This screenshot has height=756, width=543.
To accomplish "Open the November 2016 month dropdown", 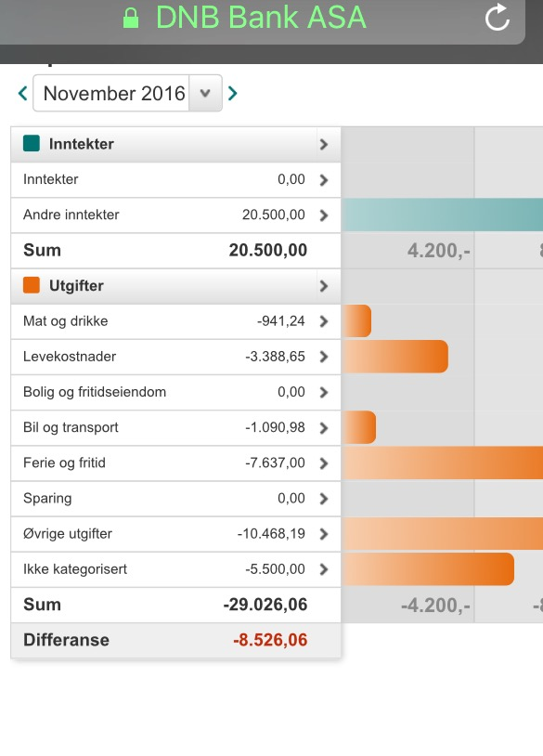I will tap(128, 93).
